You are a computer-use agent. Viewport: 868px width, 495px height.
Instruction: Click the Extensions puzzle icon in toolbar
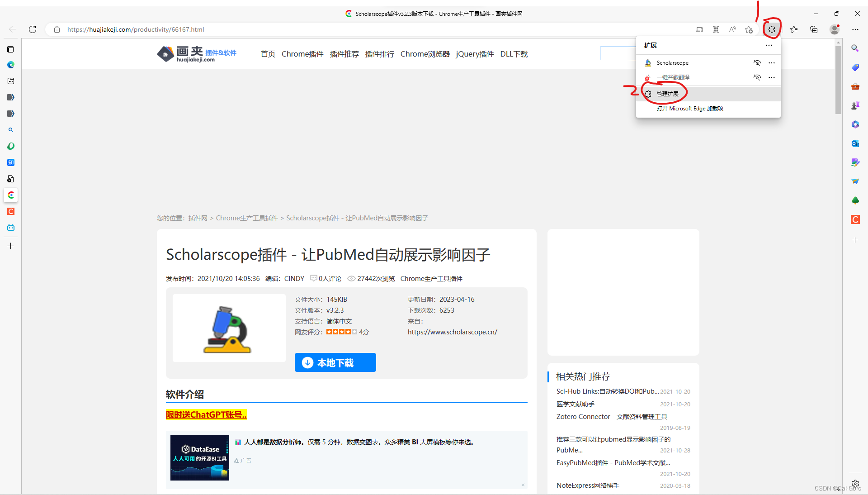pyautogui.click(x=772, y=29)
